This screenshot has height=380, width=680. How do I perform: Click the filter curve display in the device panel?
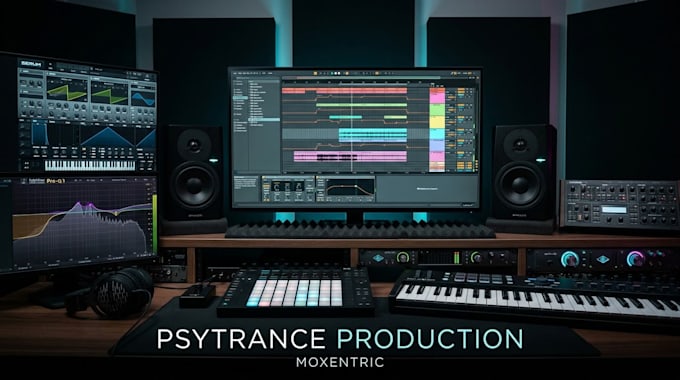pos(350,188)
